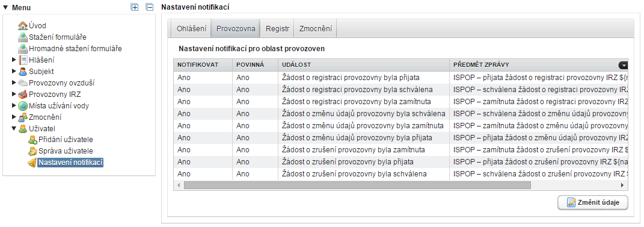Image resolution: width=644 pixels, height=227 pixels.
Task: Select Přidání uživatele menu item
Action: (x=66, y=140)
